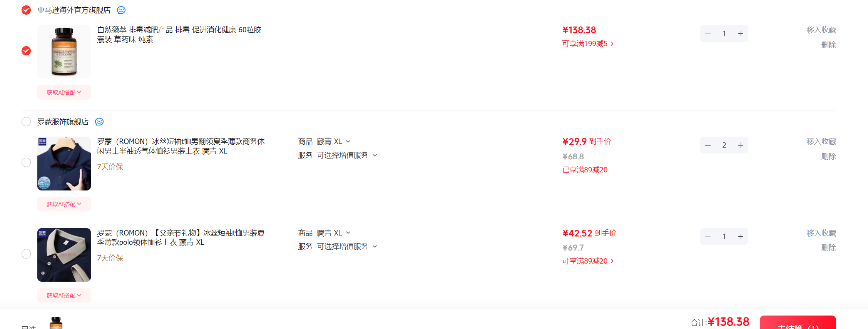Increase quantity of detox capsules item
The image size is (868, 329).
point(741,33)
